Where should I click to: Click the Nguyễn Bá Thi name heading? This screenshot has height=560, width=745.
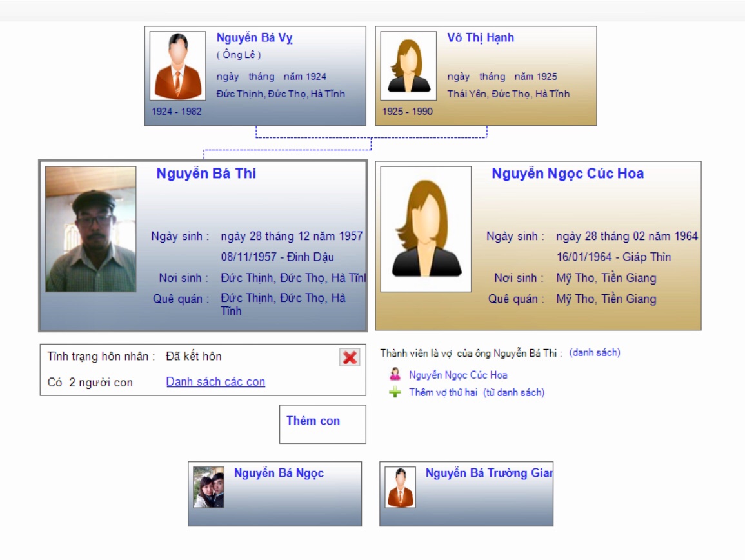pyautogui.click(x=206, y=174)
